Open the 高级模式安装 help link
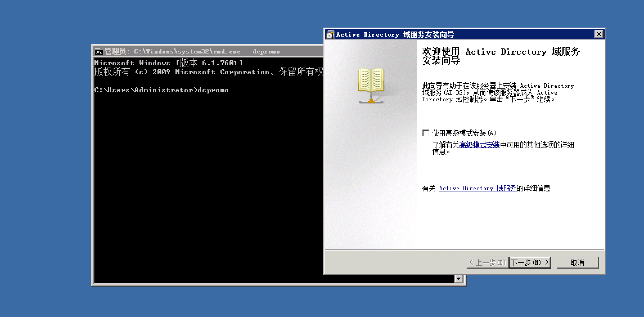Viewport: 644px width, 317px height. 479,145
